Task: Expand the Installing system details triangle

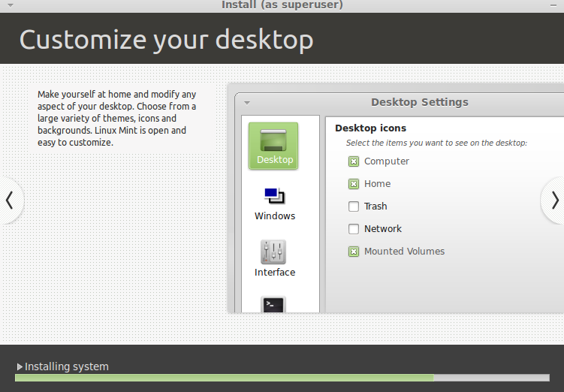Action: (20, 366)
